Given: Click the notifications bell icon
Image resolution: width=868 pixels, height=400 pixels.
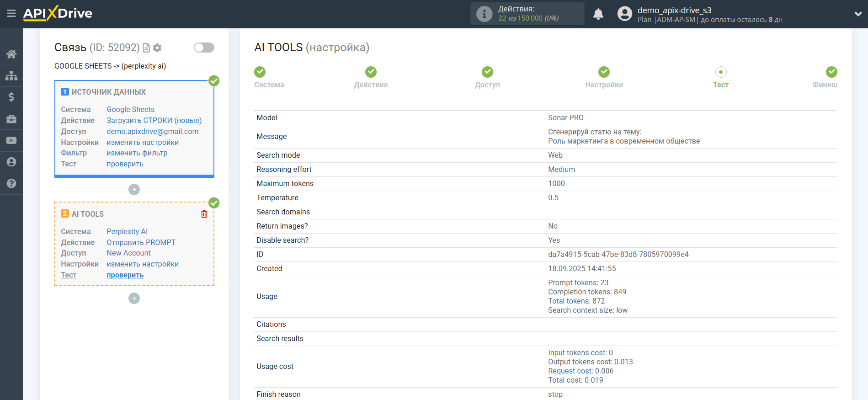Looking at the screenshot, I should point(598,14).
